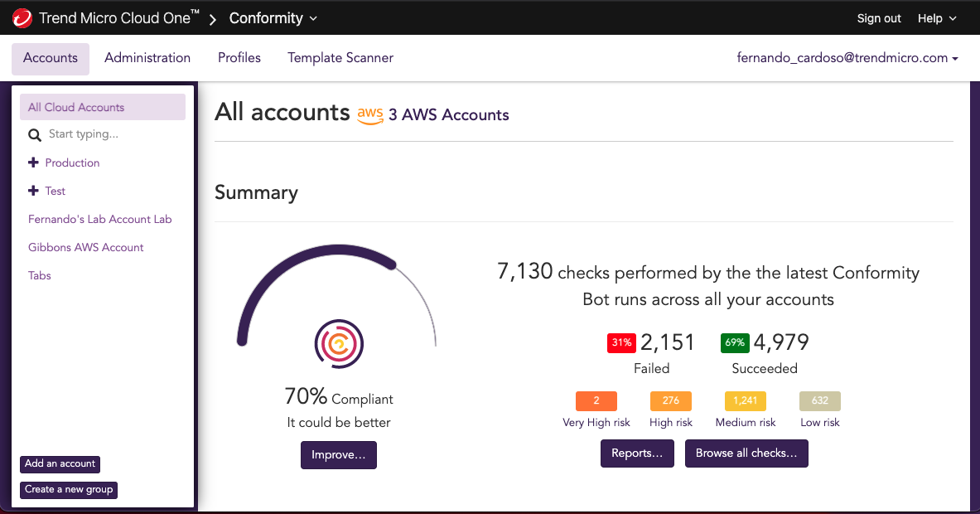The width and height of the screenshot is (980, 514).
Task: Click the orange Very High risk badge
Action: tap(596, 400)
